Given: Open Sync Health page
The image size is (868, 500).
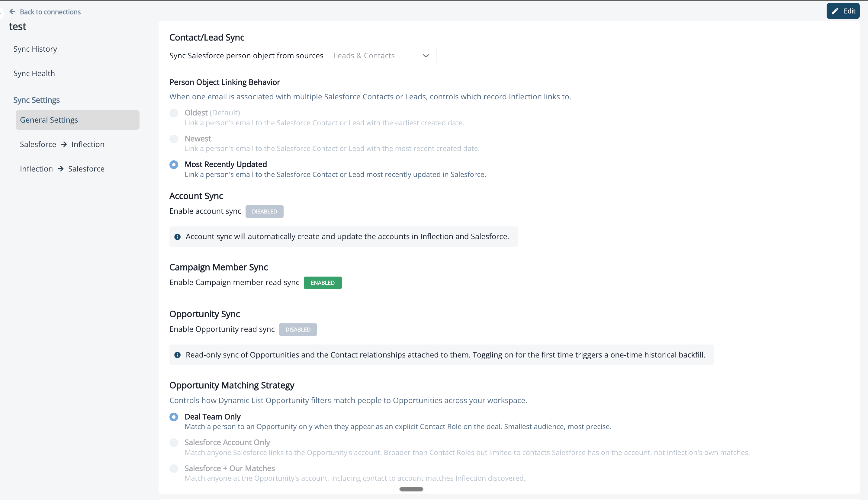Looking at the screenshot, I should (x=34, y=73).
